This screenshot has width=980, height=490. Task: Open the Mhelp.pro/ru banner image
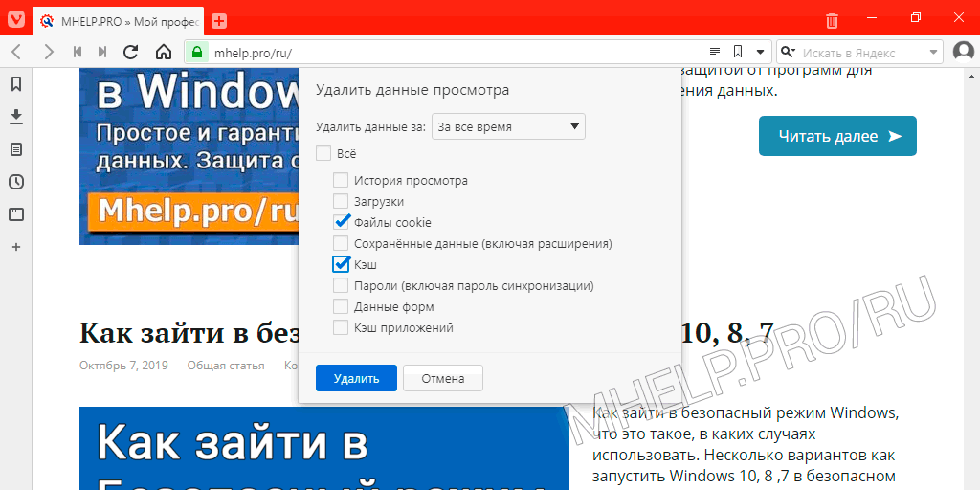189,156
